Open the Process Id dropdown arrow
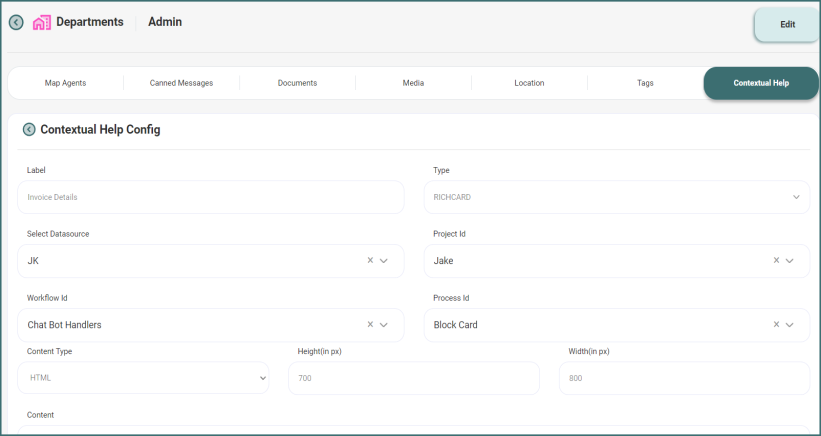This screenshot has height=436, width=821. coord(790,324)
